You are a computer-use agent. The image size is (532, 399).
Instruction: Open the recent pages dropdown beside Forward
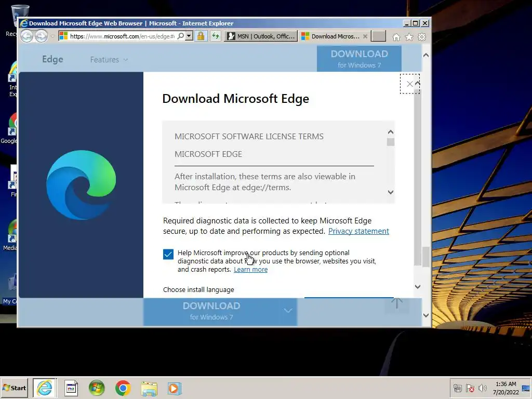tap(52, 36)
